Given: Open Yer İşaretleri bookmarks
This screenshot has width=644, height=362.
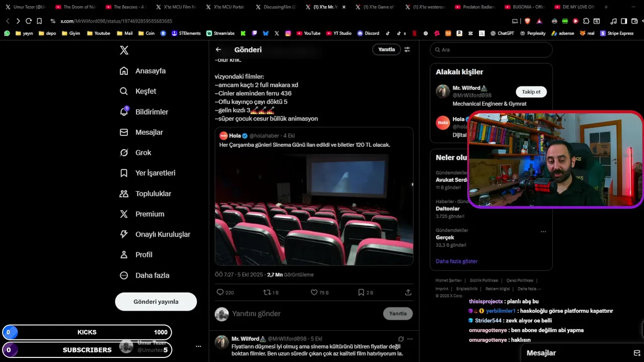Looking at the screenshot, I should tap(147, 173).
